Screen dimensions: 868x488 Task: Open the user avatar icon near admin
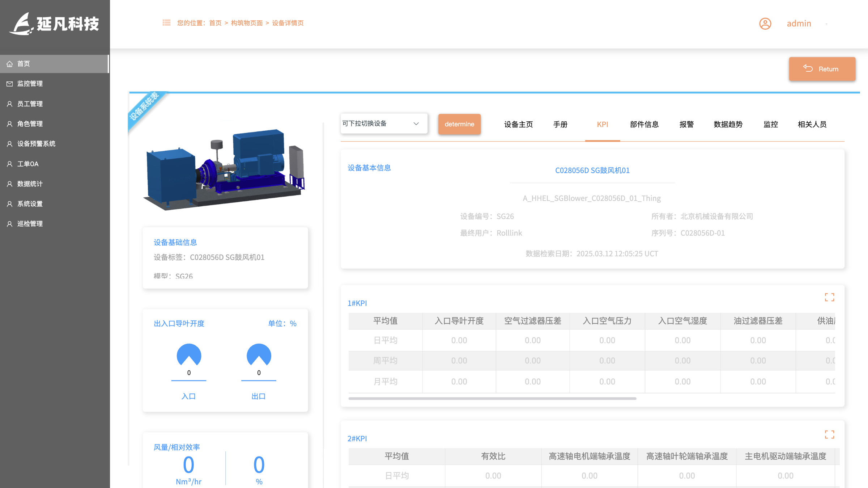tap(765, 24)
